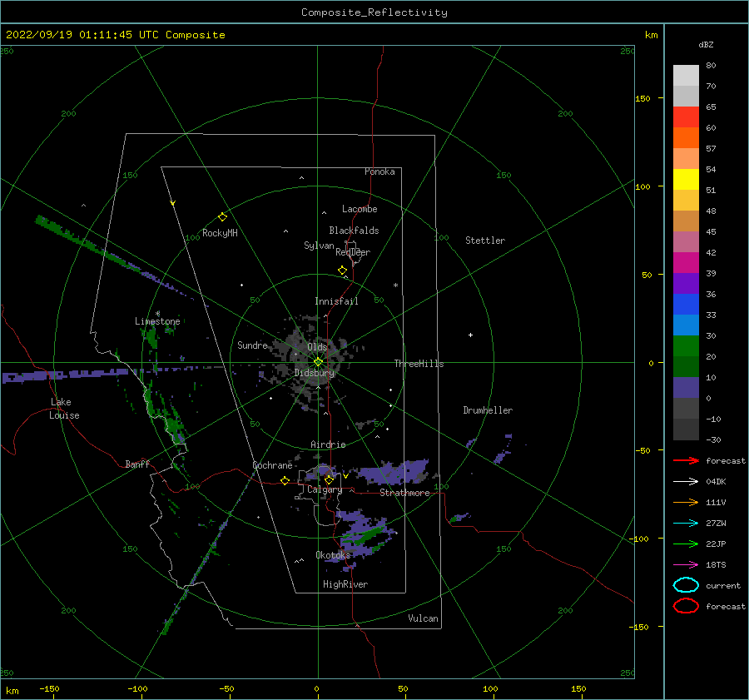Click the asterisk marker above Limestone
This screenshot has height=700, width=749.
click(x=157, y=314)
